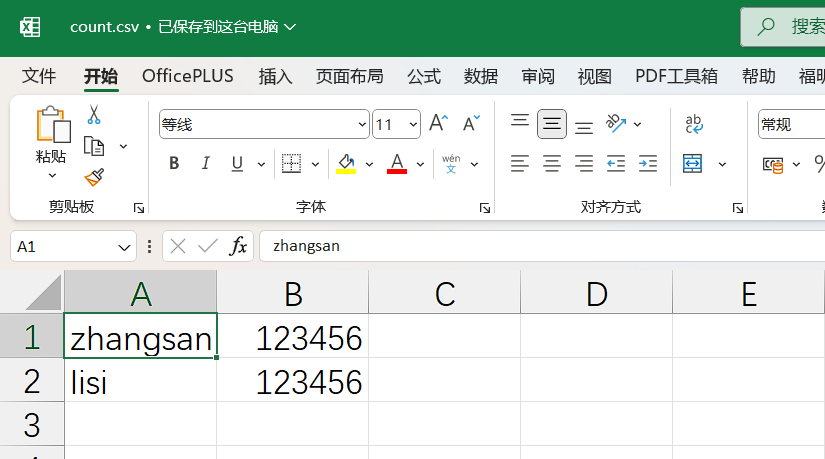Click the text orientation icon
825x459 pixels.
pos(616,124)
